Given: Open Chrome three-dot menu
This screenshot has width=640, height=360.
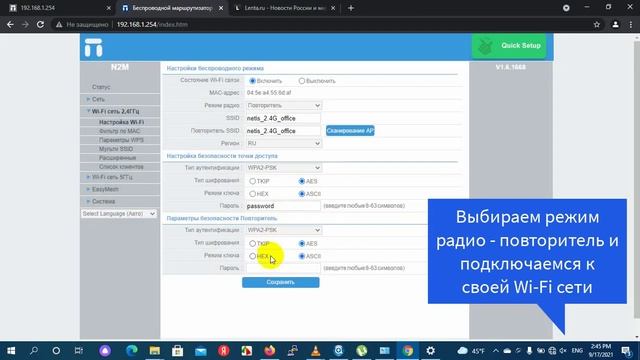Looking at the screenshot, I should click(631, 24).
